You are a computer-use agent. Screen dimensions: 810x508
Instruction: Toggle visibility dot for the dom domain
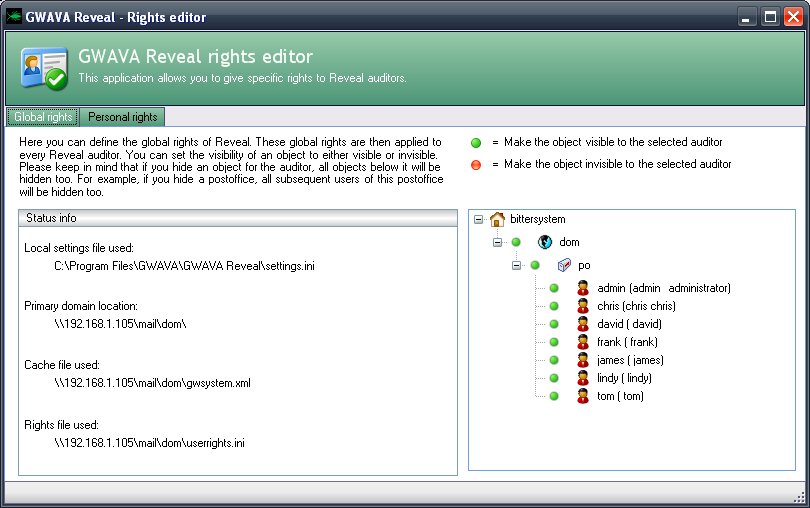(516, 242)
